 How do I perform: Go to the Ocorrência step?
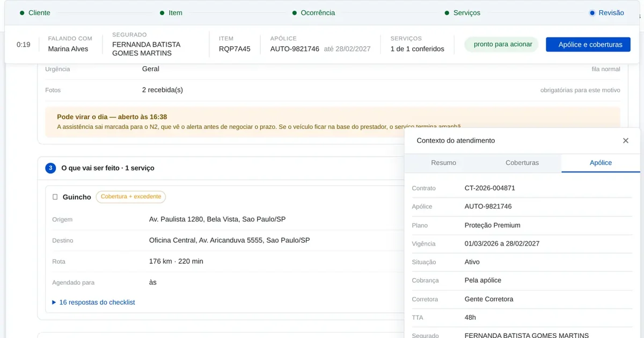[x=314, y=13]
